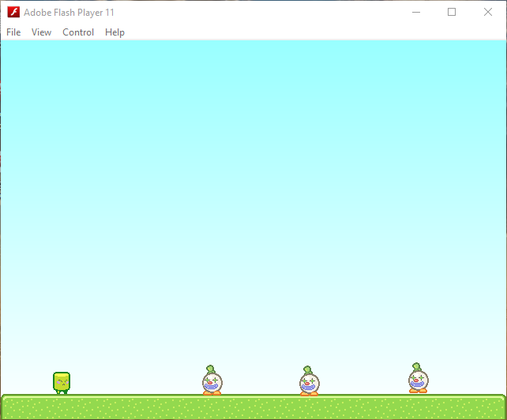Maximize the Flash Player window
507x420 pixels.
pyautogui.click(x=452, y=13)
